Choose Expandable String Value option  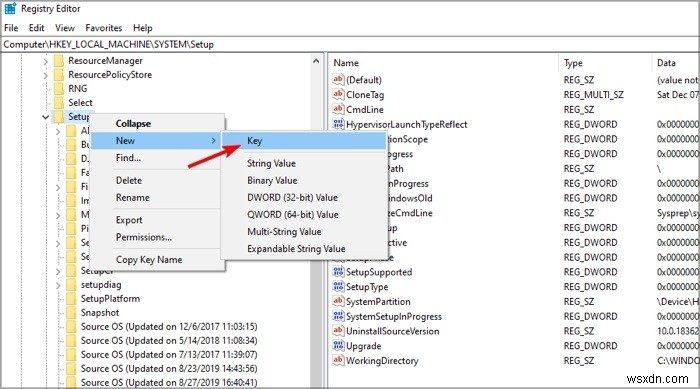[296, 249]
